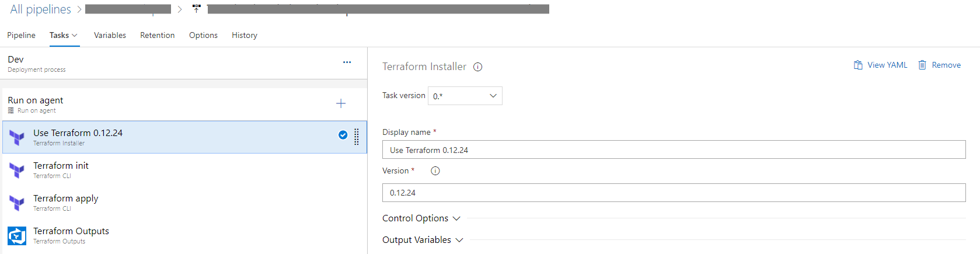Select the Dev deployment process stage

184,64
